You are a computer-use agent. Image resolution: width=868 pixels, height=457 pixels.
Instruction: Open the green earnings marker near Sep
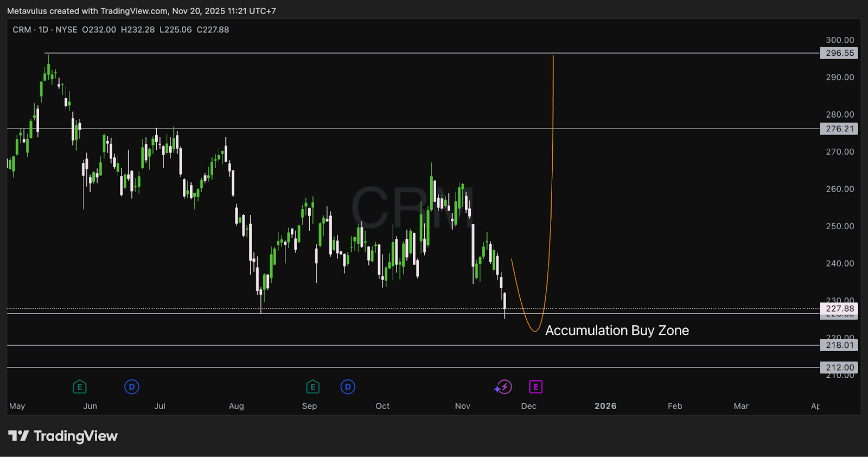point(312,387)
